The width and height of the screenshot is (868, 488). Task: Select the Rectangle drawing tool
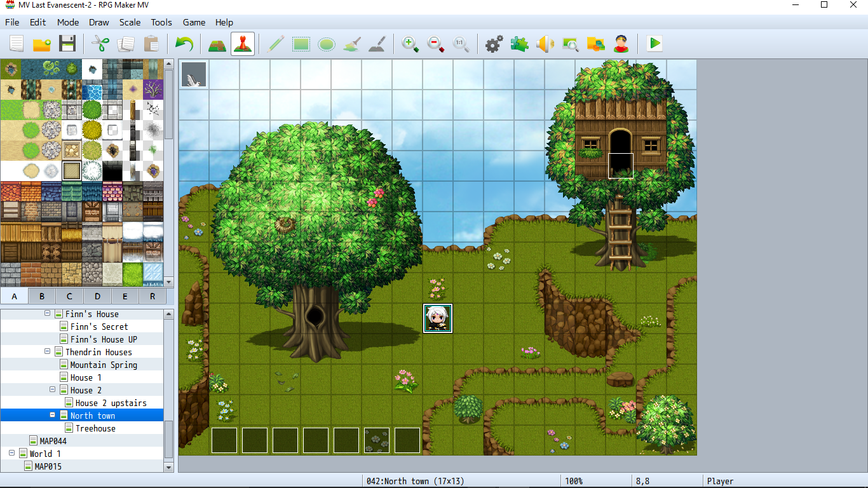click(301, 44)
